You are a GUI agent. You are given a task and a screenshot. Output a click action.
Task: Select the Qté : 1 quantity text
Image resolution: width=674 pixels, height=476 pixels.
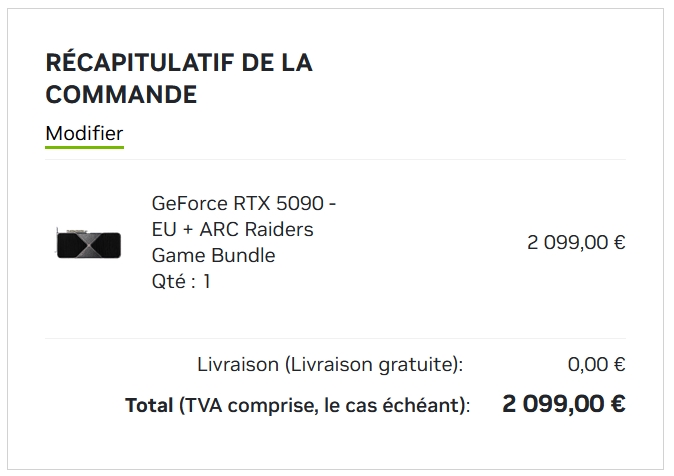(x=181, y=281)
